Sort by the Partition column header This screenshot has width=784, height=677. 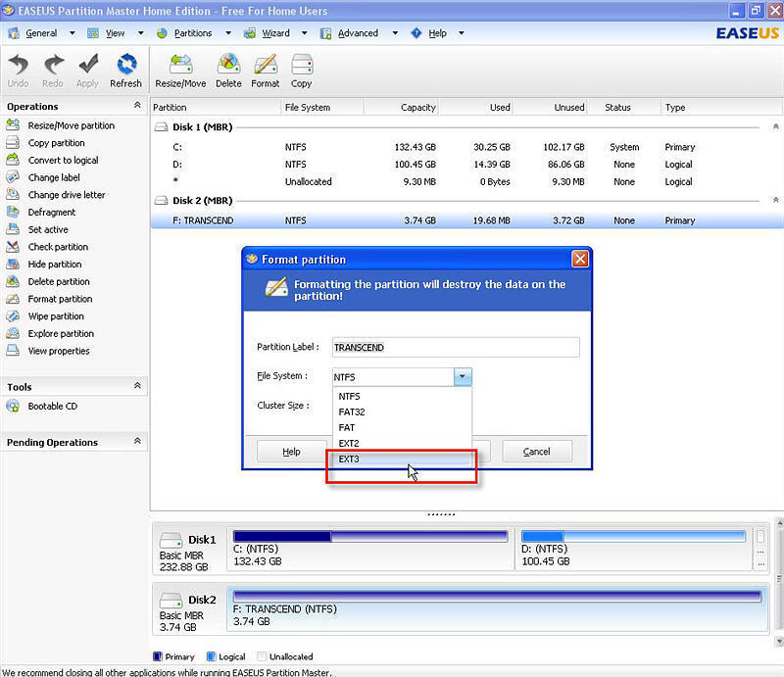(216, 108)
